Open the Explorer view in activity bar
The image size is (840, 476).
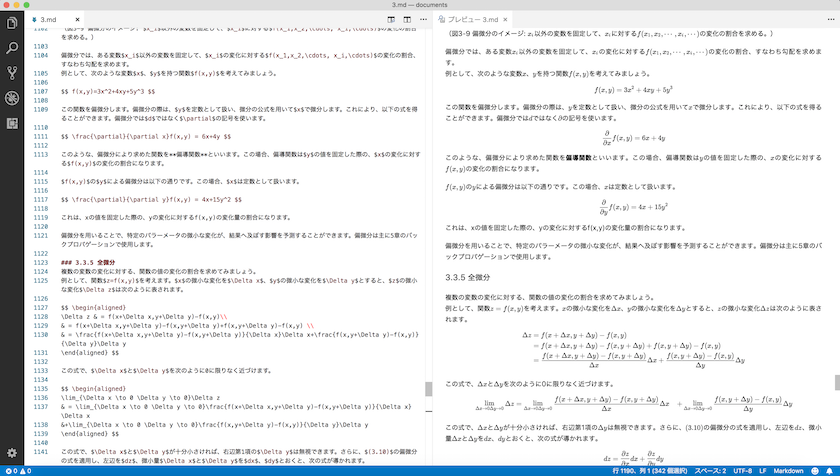point(12,23)
